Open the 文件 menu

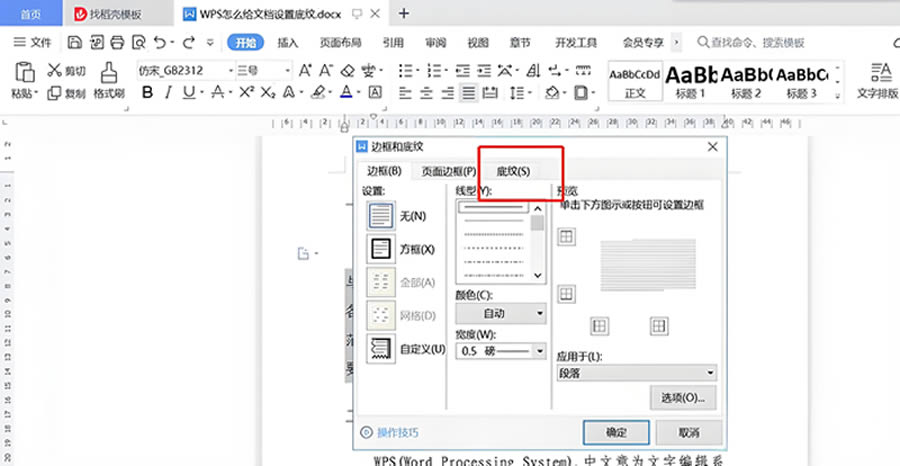(33, 42)
